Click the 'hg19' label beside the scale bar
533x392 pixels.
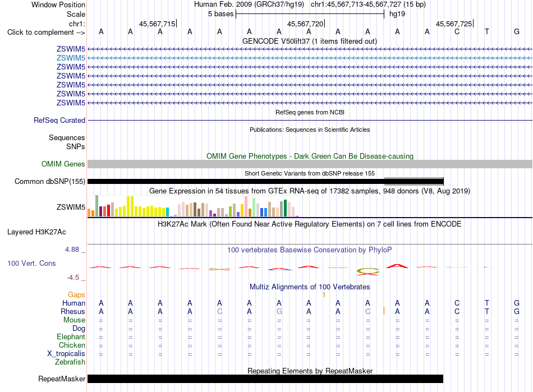tap(397, 14)
